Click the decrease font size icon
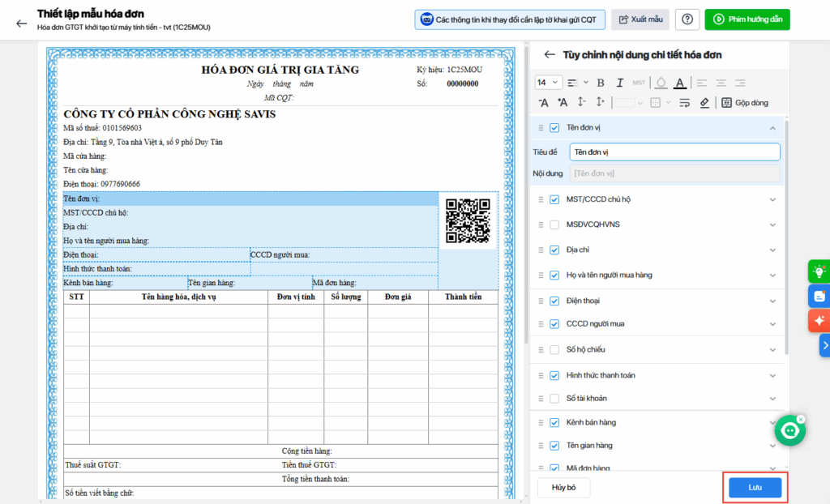This screenshot has width=830, height=504. (x=544, y=103)
